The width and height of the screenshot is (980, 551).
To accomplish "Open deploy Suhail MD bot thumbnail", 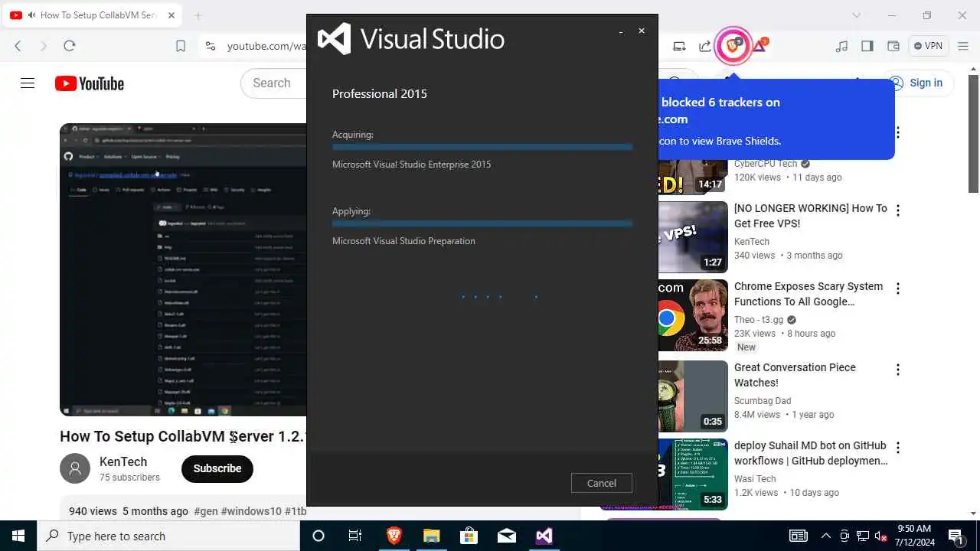I will (x=693, y=474).
